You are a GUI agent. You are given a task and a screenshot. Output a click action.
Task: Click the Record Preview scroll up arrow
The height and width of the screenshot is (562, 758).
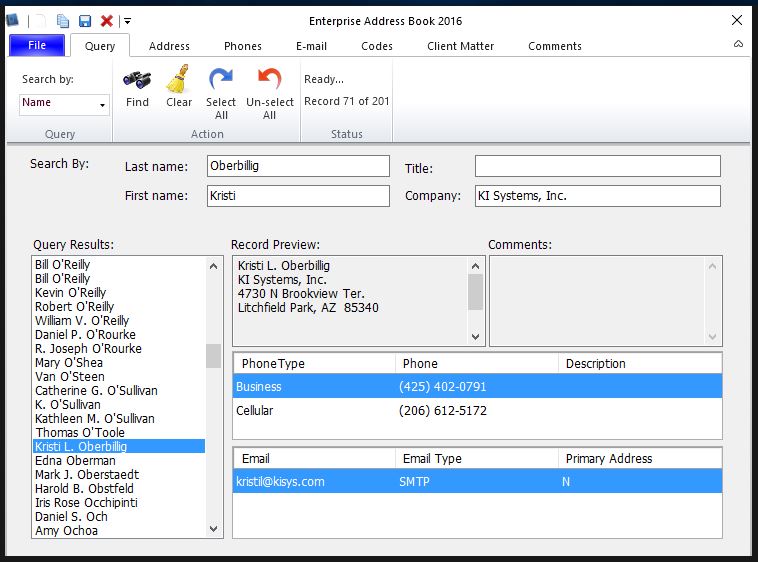point(475,266)
